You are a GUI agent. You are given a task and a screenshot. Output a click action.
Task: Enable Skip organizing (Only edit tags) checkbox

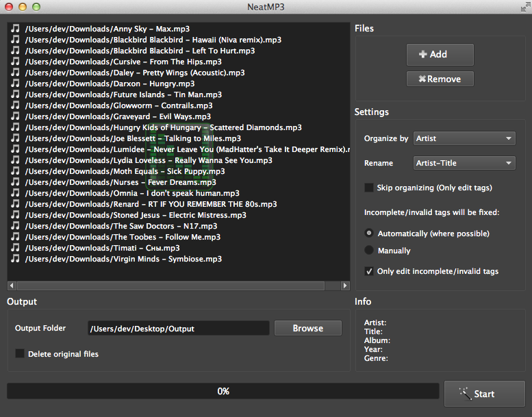(369, 188)
